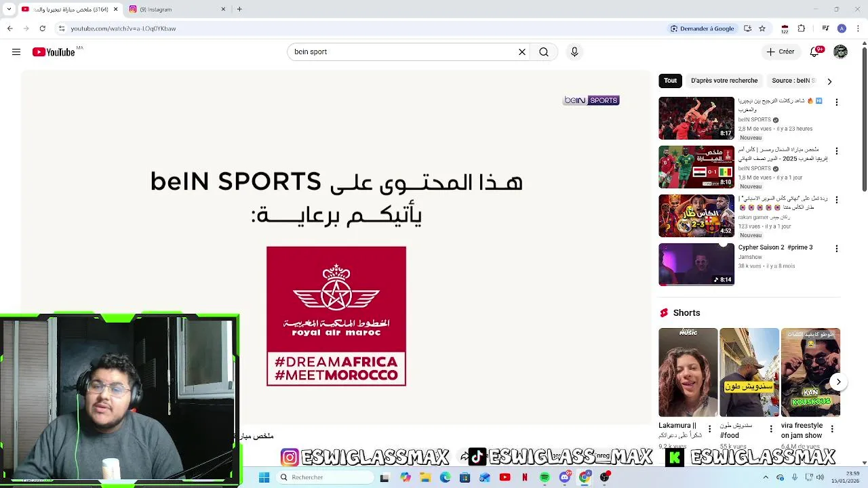This screenshot has height=488, width=868.
Task: Open 8:17 beIN SPORTS video thumbnail
Action: (x=696, y=118)
